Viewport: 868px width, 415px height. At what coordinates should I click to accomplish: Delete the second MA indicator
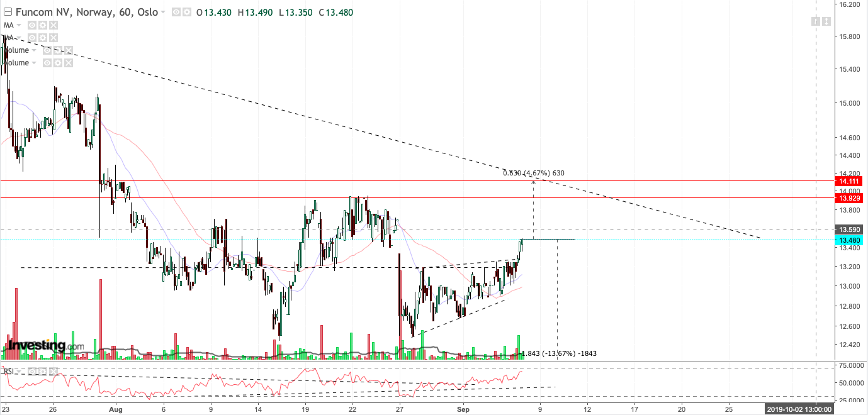(53, 38)
